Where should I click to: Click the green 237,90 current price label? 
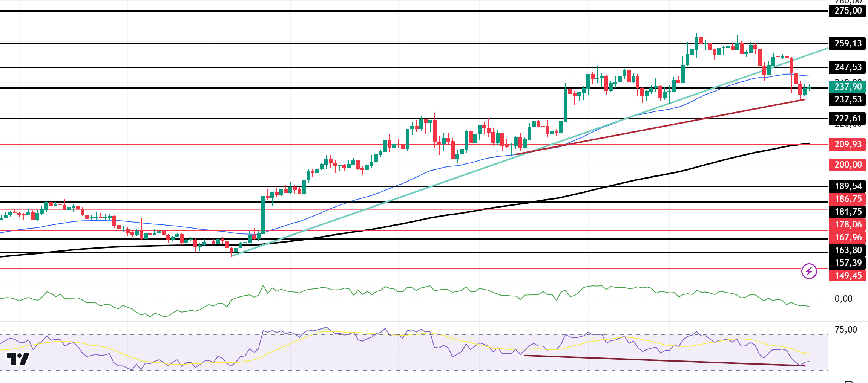click(847, 87)
